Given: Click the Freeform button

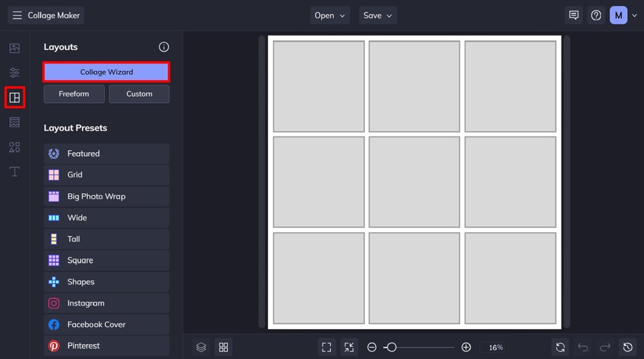Looking at the screenshot, I should pos(74,94).
